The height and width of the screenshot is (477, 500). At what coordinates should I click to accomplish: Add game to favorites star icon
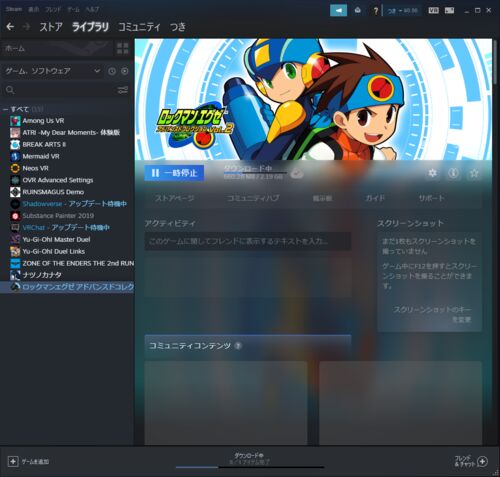474,173
